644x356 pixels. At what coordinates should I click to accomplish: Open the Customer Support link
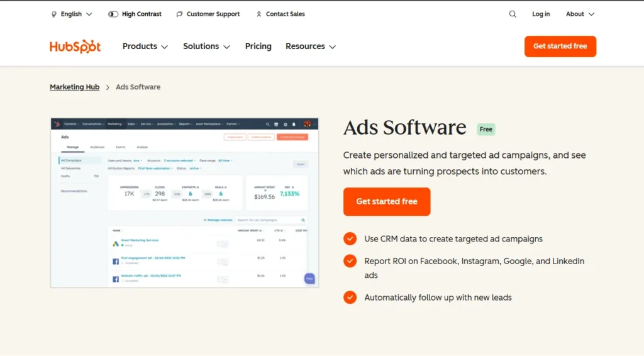click(213, 14)
